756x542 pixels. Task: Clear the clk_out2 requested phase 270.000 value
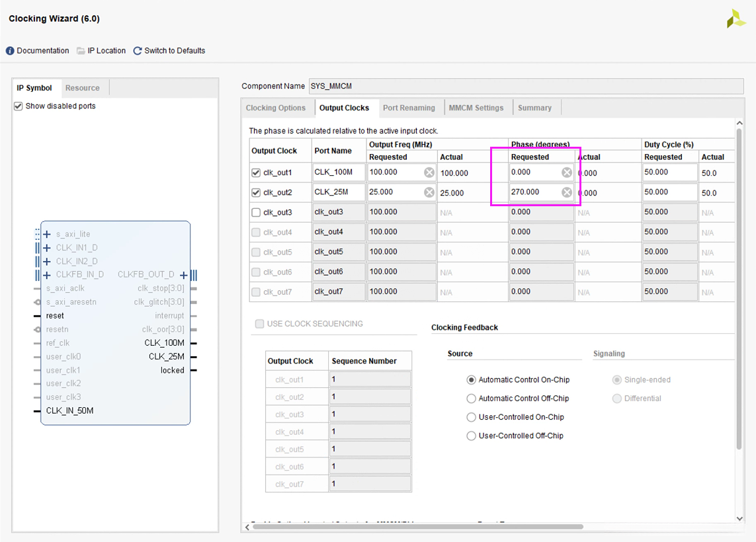click(567, 192)
